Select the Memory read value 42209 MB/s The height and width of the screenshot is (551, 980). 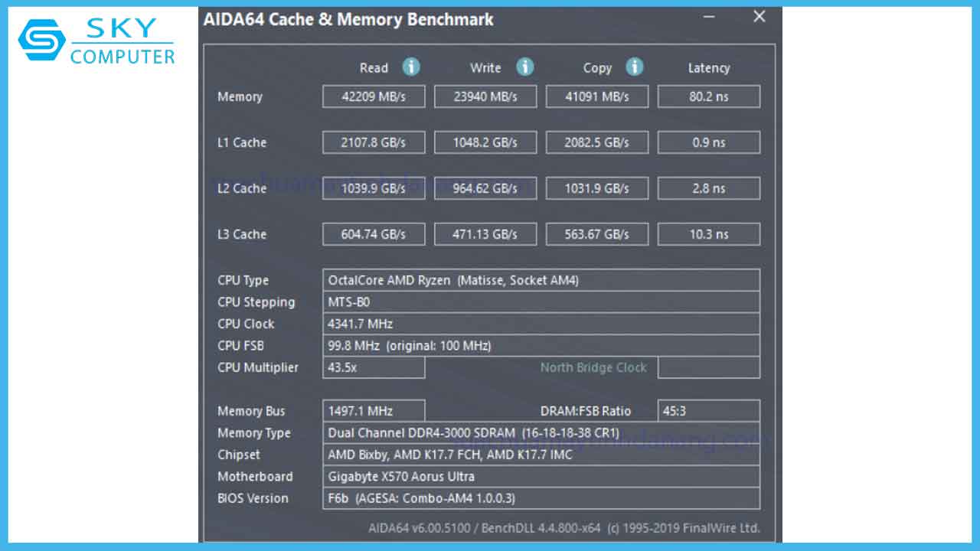coord(374,96)
